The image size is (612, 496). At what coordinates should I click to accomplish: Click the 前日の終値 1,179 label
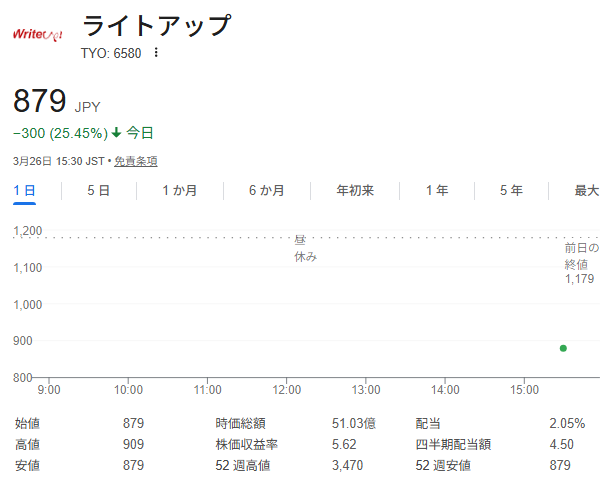[581, 263]
